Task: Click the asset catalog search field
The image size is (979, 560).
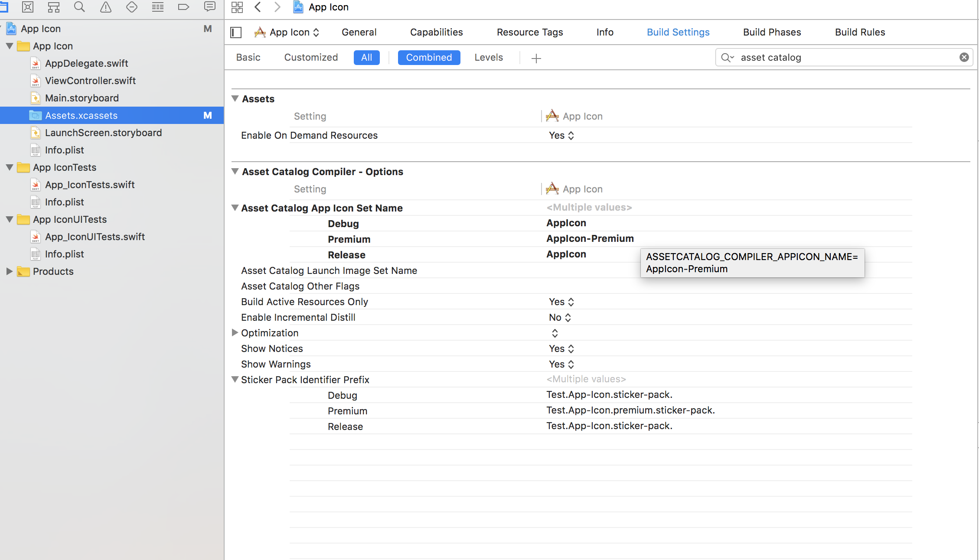Action: click(x=841, y=58)
